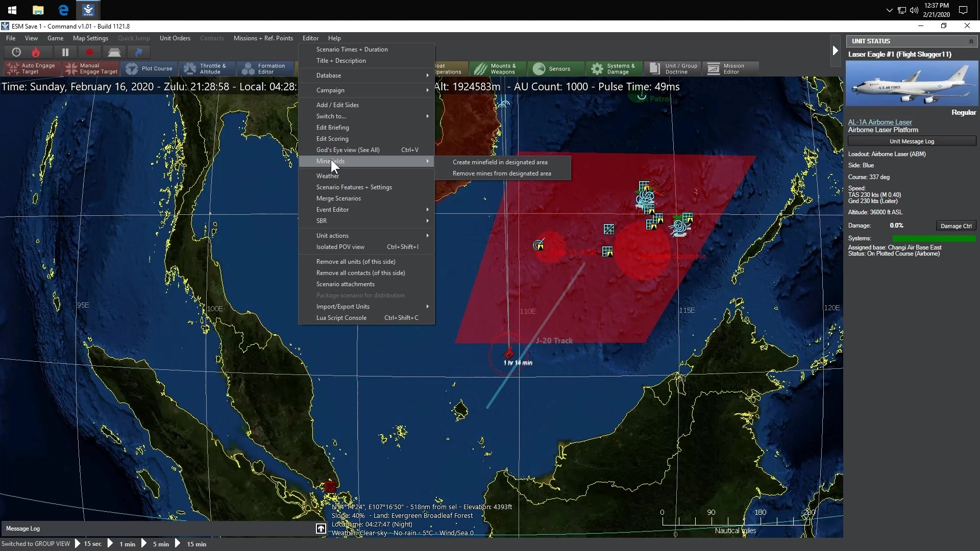The image size is (980, 551).
Task: Click the gray layers icon in toolbar
Action: 114,52
